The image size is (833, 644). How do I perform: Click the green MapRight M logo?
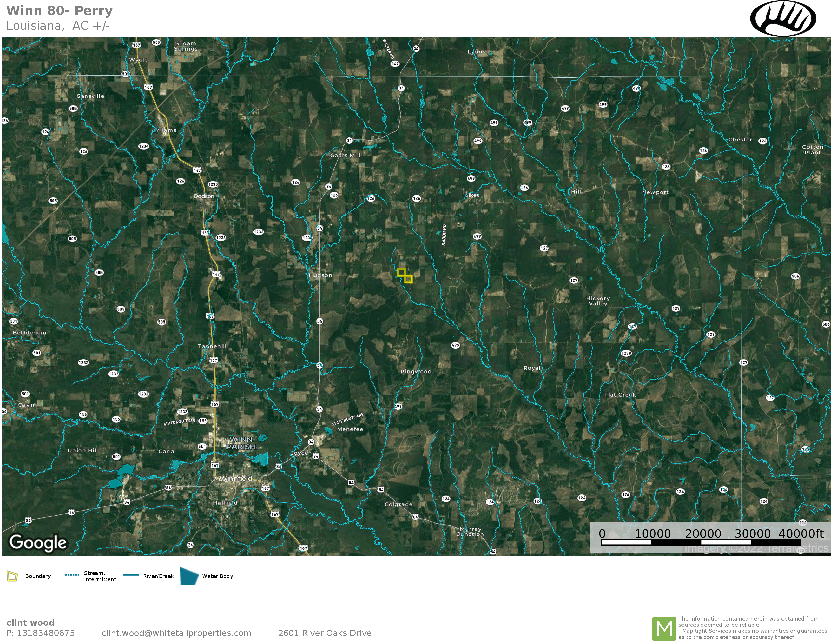664,629
